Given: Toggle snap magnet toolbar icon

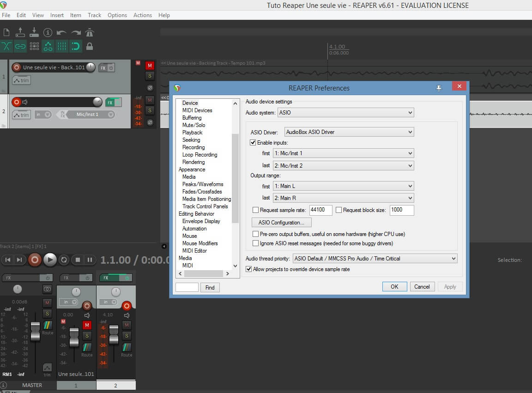Looking at the screenshot, I should [x=76, y=46].
